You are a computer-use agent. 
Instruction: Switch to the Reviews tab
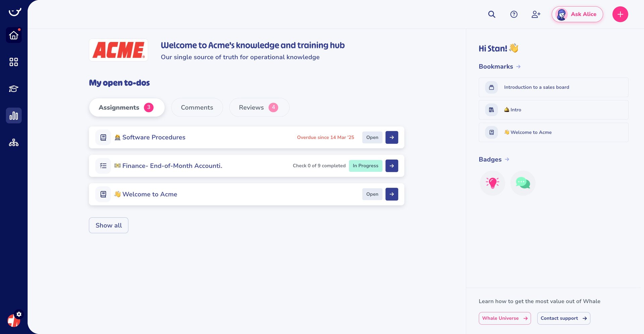coord(259,107)
